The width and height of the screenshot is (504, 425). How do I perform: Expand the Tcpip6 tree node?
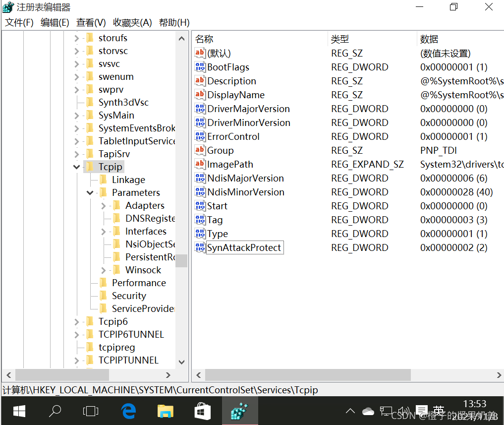pyautogui.click(x=76, y=321)
